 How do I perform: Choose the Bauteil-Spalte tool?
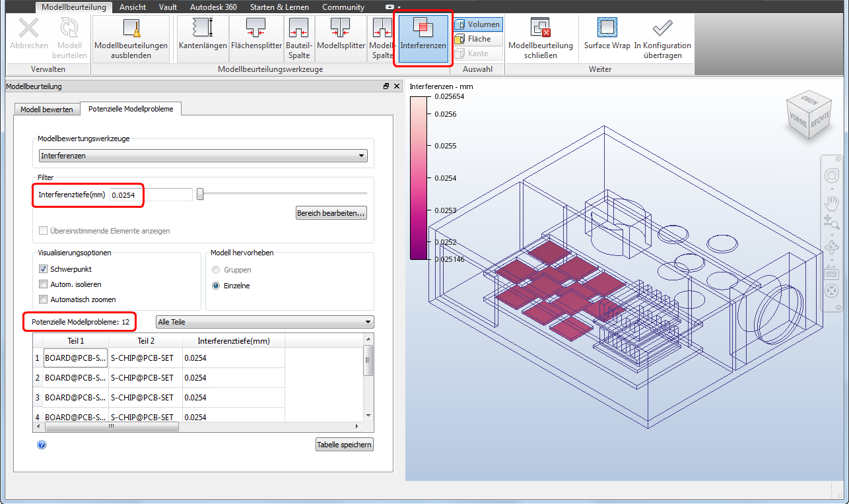point(299,38)
